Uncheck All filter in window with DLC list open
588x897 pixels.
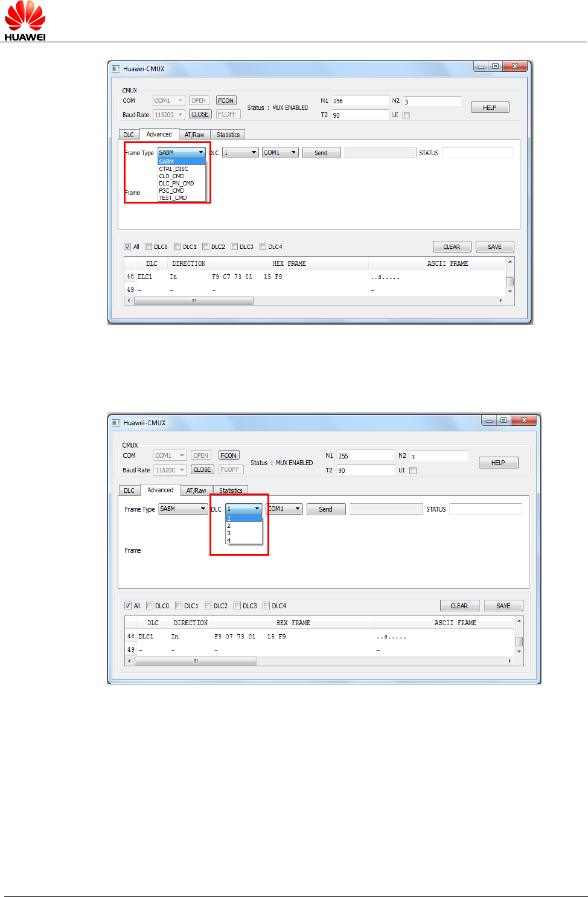(128, 606)
